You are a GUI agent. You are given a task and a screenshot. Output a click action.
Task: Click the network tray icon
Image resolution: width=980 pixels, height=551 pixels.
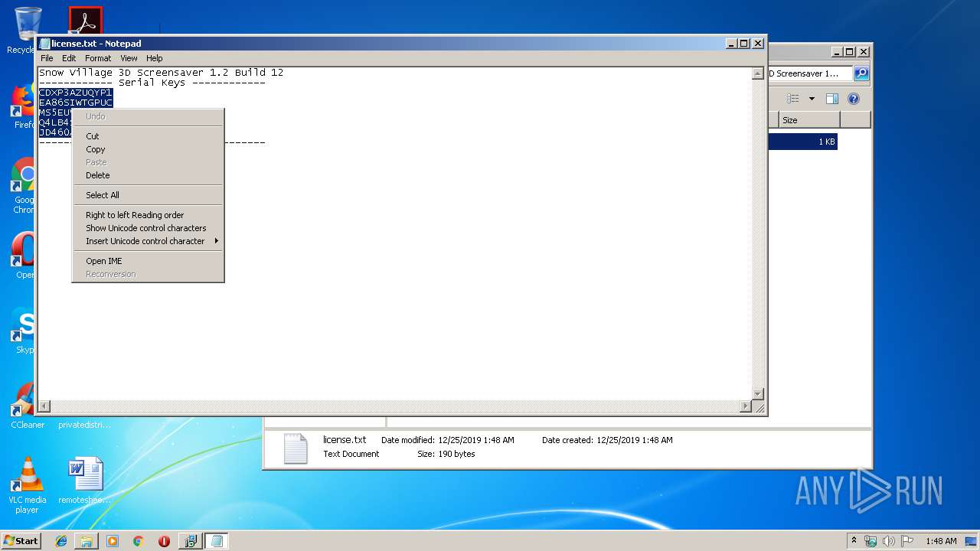[871, 541]
